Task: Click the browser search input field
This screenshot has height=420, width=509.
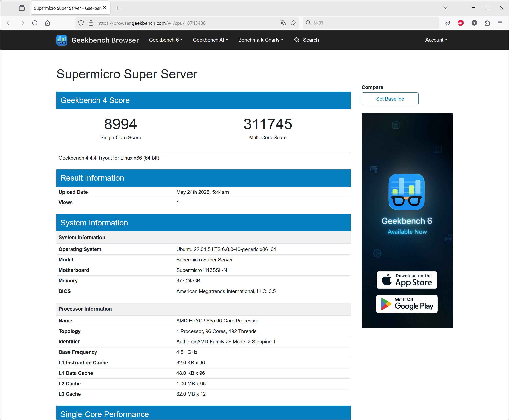Action: pos(372,23)
